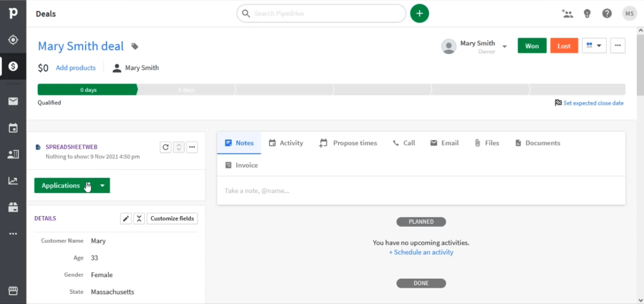Refresh the SPREADSHEETWEB panel
Viewport: 644px width, 304px height.
(165, 147)
